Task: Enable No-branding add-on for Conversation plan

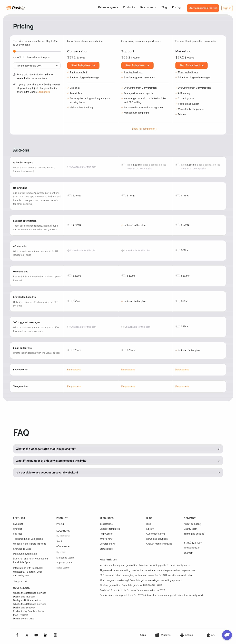Action: 69,196
